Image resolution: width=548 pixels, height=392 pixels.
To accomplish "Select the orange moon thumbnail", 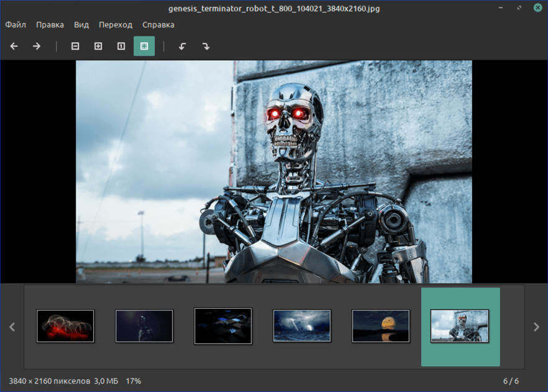I will [381, 326].
